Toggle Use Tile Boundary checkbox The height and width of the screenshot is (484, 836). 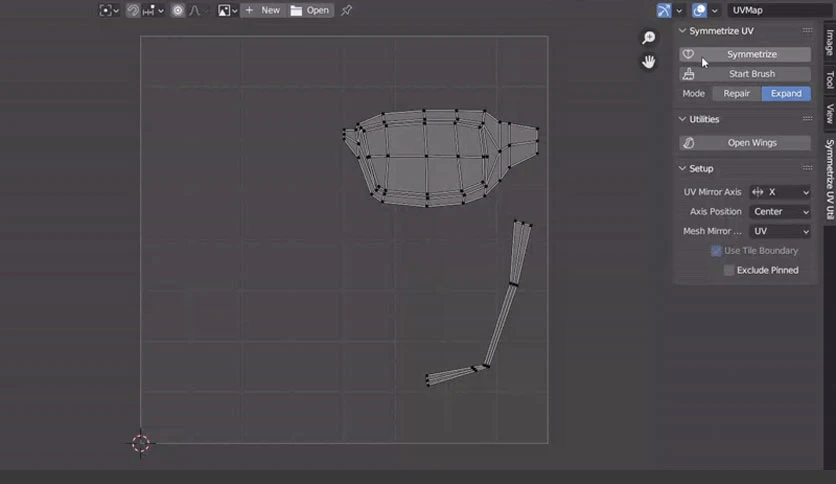tap(716, 251)
